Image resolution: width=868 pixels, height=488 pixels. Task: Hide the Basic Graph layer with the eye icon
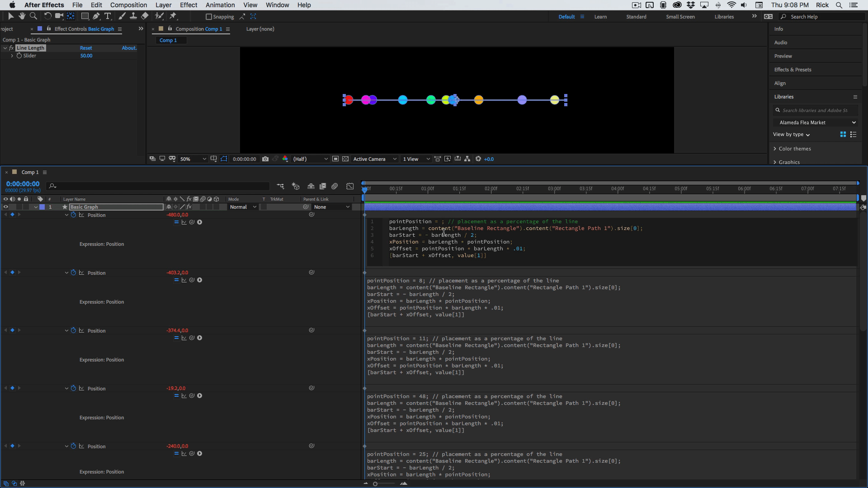pos(6,207)
